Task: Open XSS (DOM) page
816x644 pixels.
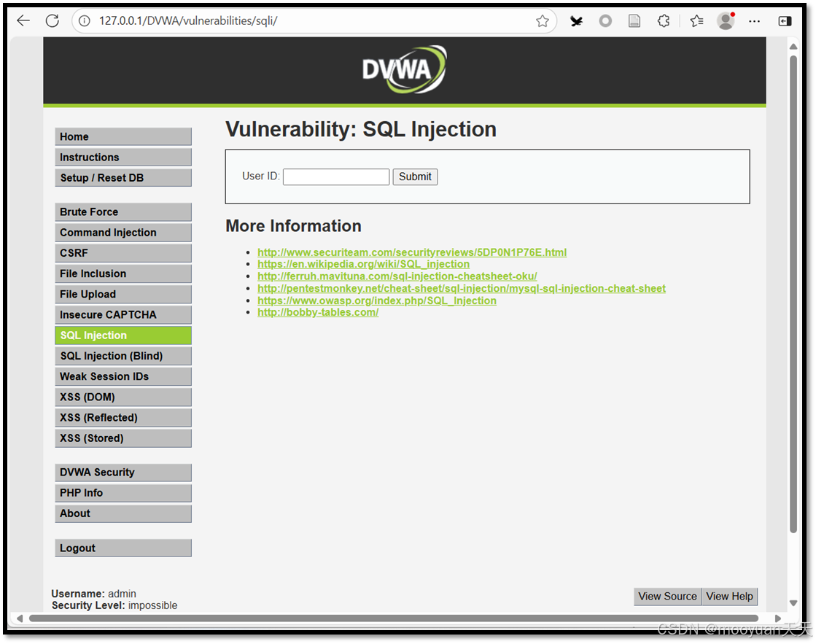Action: [x=123, y=397]
